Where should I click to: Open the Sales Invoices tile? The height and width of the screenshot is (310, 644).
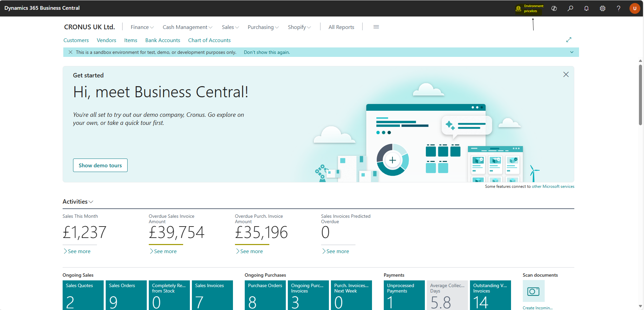212,295
